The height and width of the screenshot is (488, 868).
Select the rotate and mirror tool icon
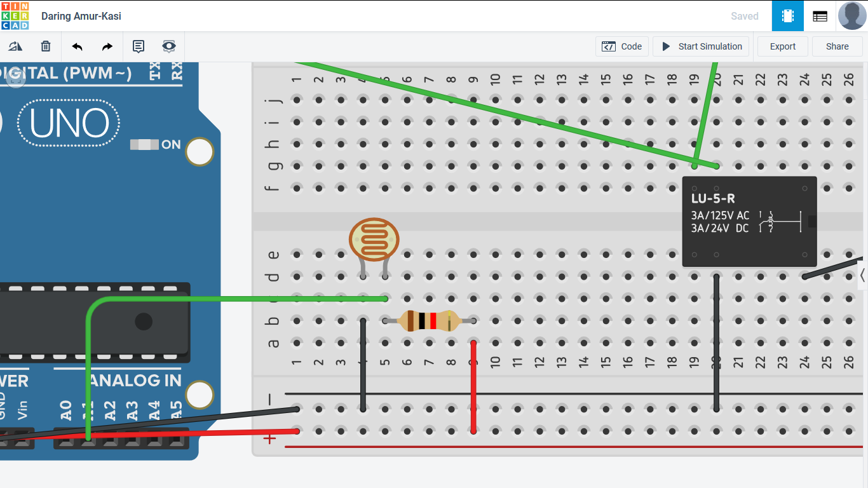click(x=15, y=46)
